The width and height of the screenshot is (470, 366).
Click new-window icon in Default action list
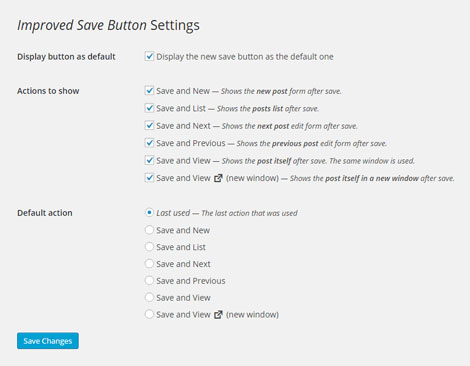(218, 315)
